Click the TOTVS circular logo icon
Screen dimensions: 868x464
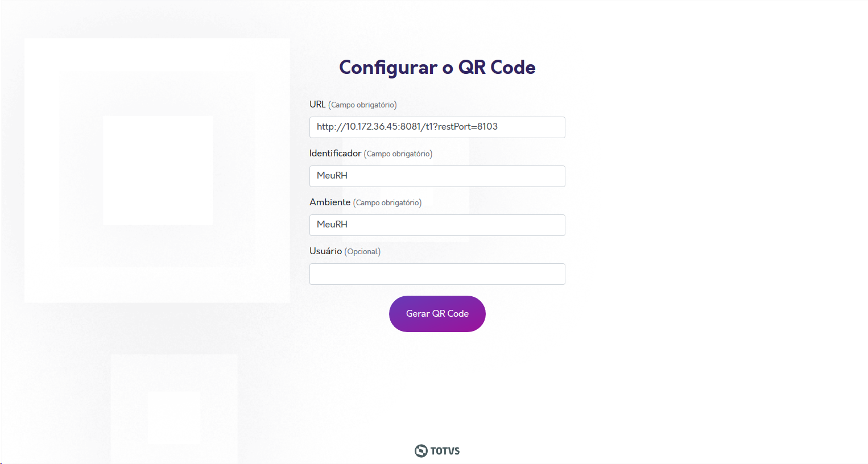click(421, 451)
